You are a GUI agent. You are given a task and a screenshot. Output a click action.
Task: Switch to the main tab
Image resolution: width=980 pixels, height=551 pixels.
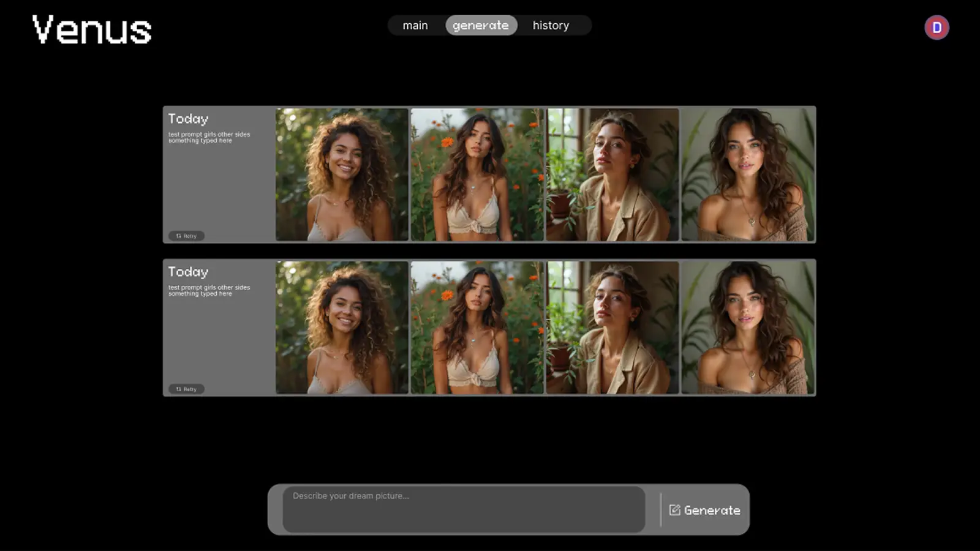(x=415, y=25)
